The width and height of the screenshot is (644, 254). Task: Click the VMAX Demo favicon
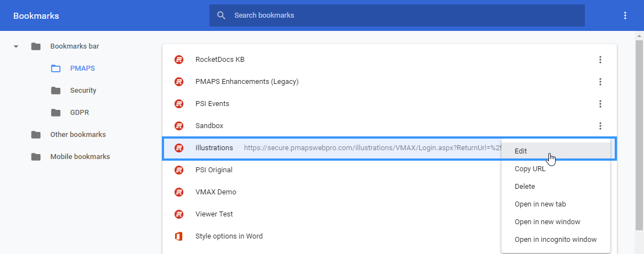178,192
